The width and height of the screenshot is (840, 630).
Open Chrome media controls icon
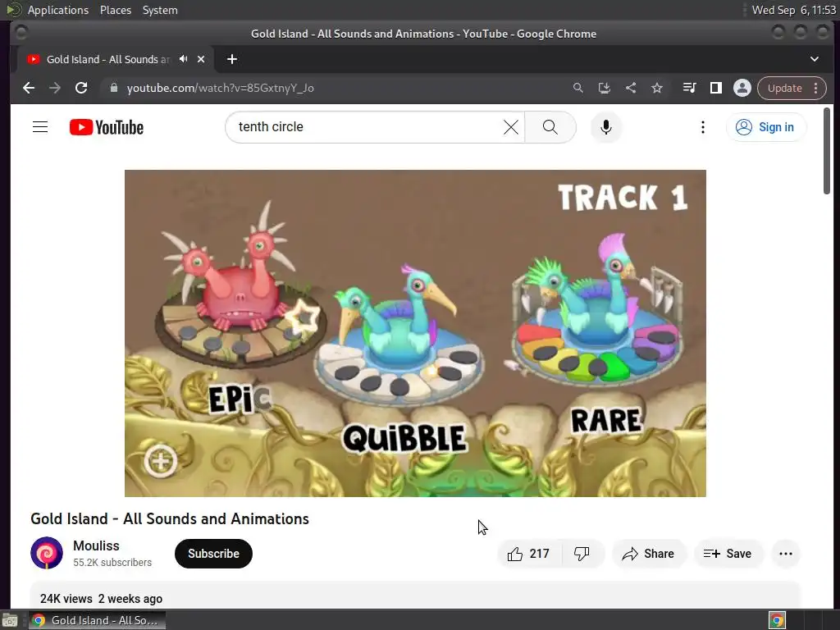689,88
